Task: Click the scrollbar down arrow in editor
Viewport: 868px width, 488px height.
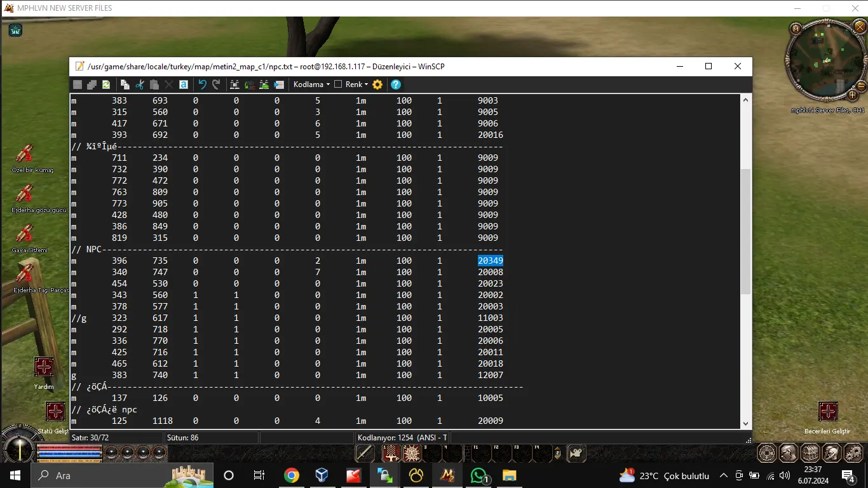Action: pyautogui.click(x=746, y=423)
